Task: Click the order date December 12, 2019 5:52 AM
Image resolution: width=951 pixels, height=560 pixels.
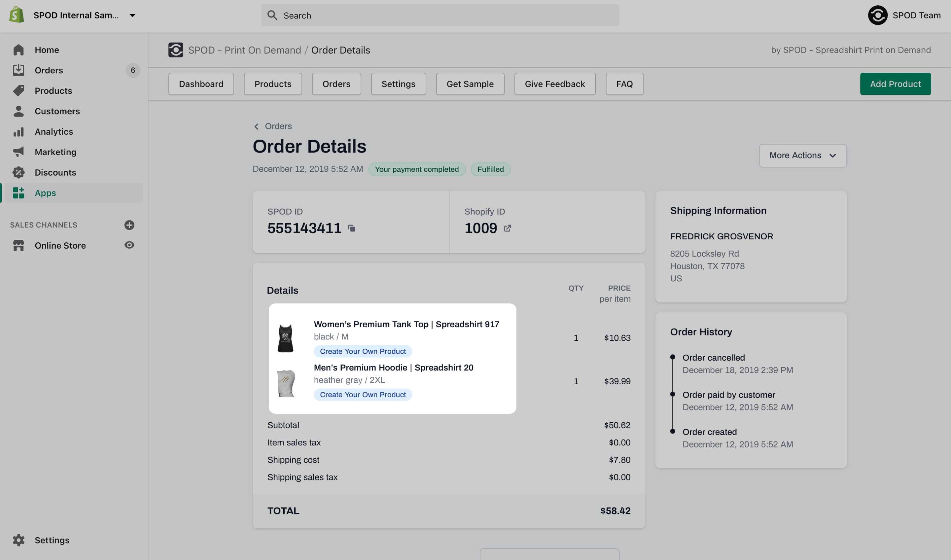Action: 307,169
